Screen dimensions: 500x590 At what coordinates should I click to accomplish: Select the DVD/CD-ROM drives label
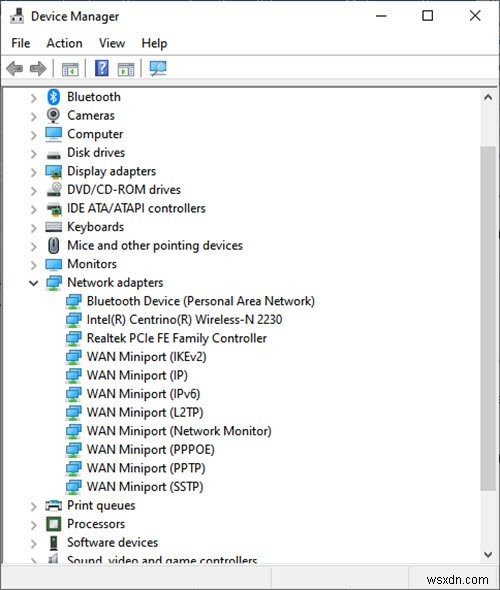pos(124,190)
